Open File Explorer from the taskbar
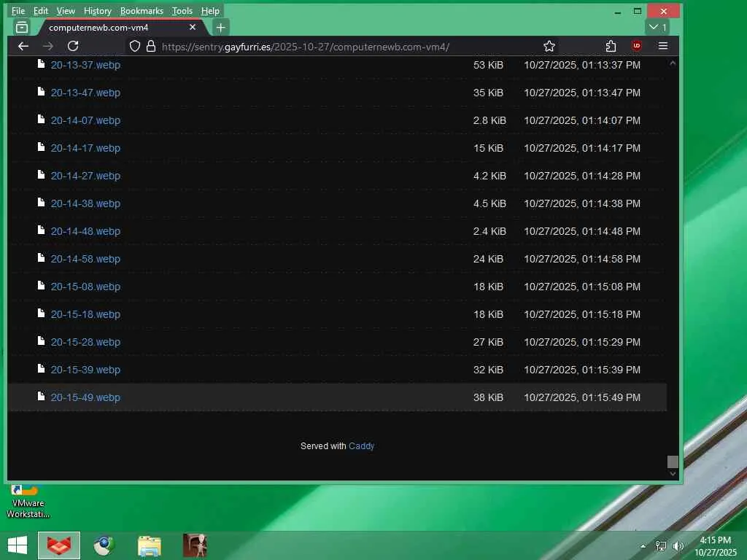The image size is (747, 560). [149, 545]
